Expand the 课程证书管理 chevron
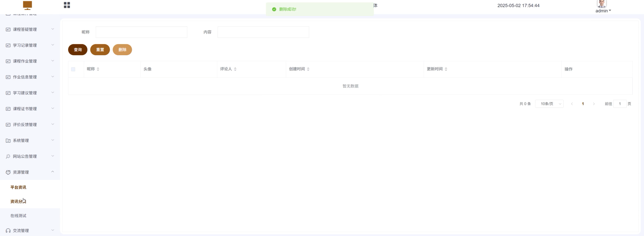The width and height of the screenshot is (644, 236). coord(53,108)
